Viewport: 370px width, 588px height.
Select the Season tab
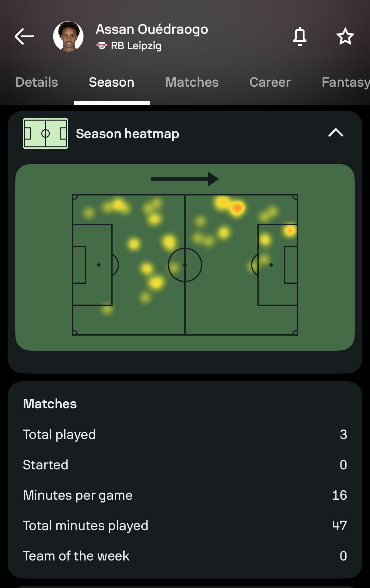[112, 82]
